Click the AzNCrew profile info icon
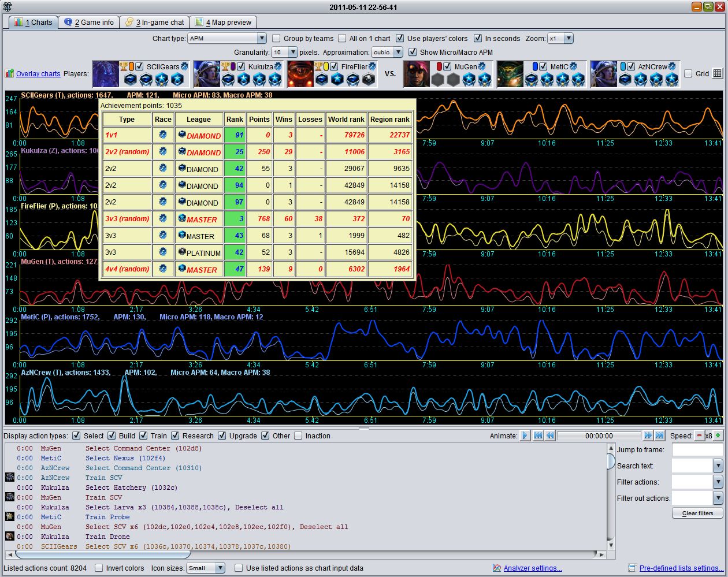The height and width of the screenshot is (577, 728). (x=671, y=66)
